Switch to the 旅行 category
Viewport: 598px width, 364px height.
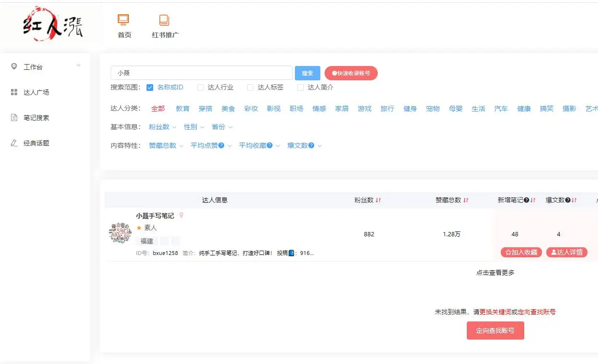click(x=387, y=109)
